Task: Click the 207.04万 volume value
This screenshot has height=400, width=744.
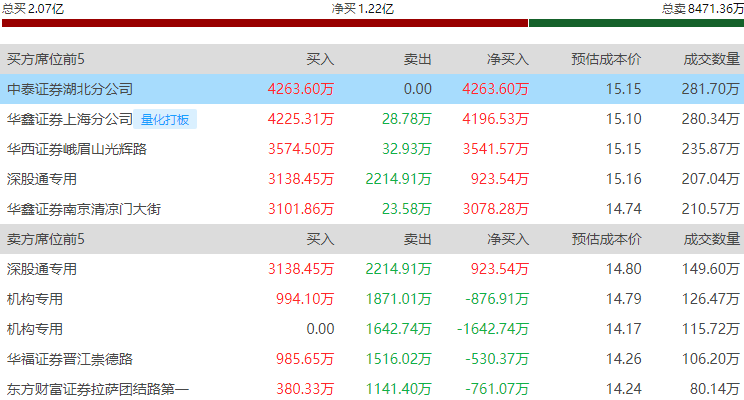Action: [711, 179]
